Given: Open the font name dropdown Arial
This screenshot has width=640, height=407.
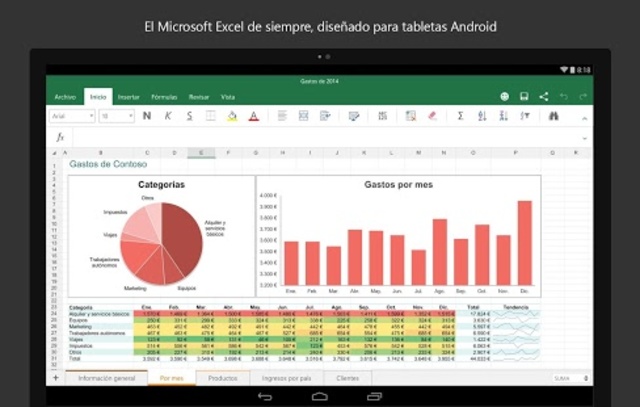Looking at the screenshot, I should tap(72, 116).
